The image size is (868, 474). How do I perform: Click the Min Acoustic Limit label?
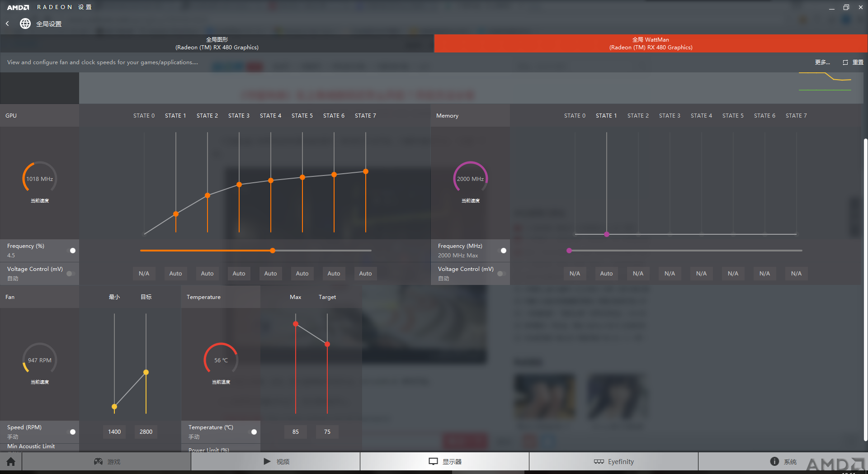31,446
